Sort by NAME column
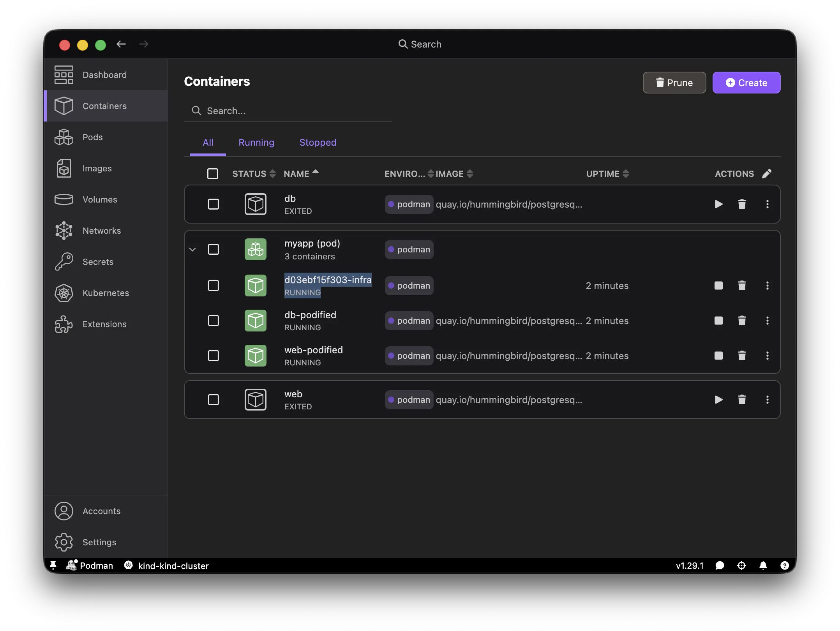840x631 pixels. 301,174
